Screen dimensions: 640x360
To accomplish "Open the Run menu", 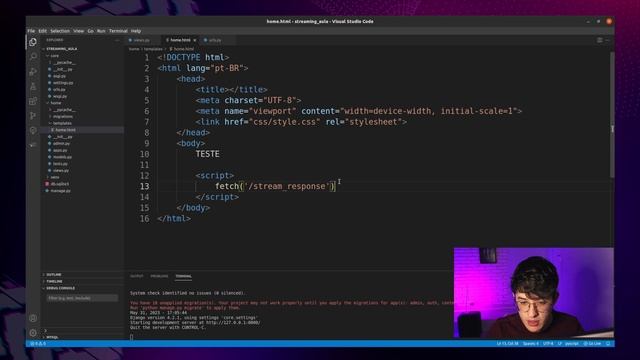I will [x=101, y=31].
